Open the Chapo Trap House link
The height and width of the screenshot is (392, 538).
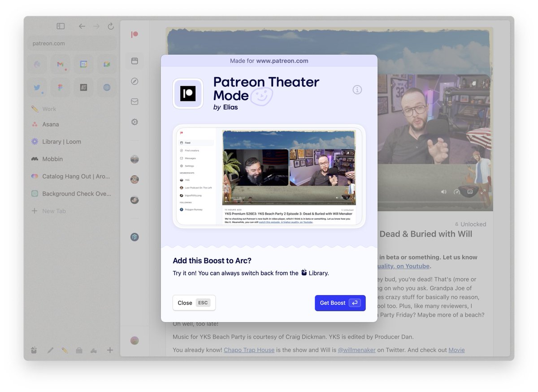pyautogui.click(x=249, y=350)
